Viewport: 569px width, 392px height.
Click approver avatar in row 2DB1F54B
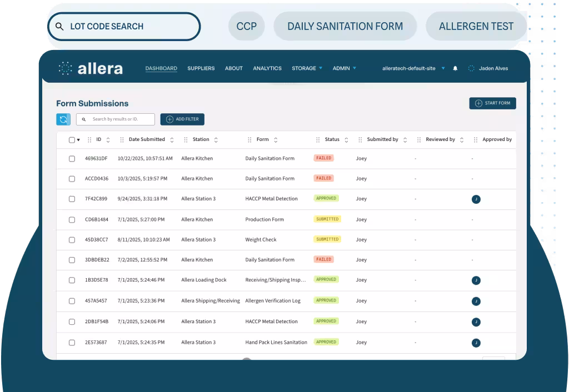(476, 322)
